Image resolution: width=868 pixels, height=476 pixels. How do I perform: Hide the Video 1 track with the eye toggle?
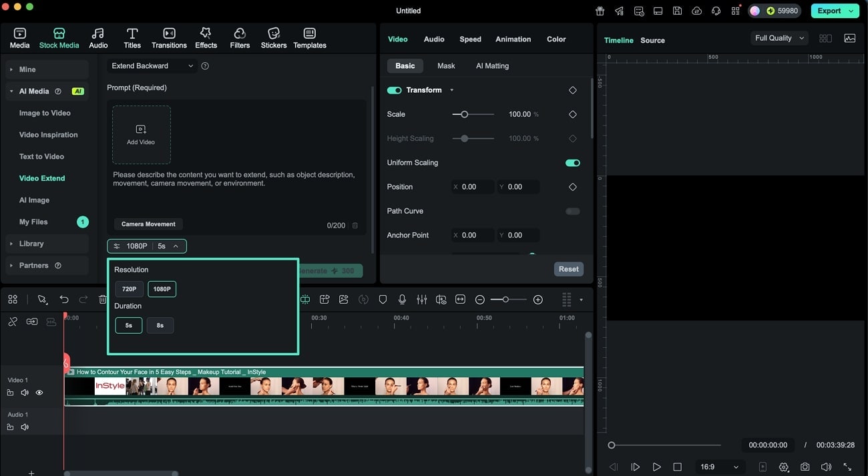39,393
